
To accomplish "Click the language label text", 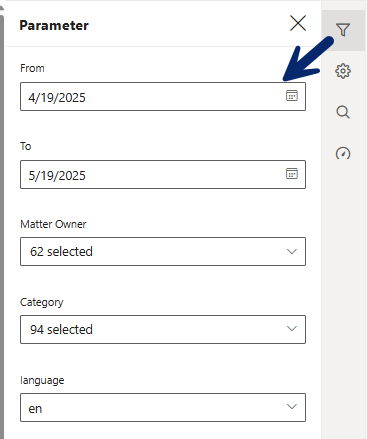I will point(42,380).
